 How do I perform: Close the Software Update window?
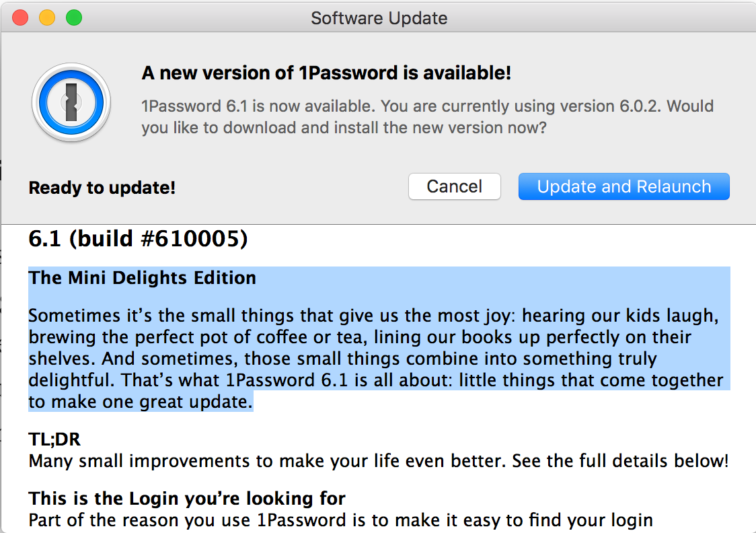point(20,18)
